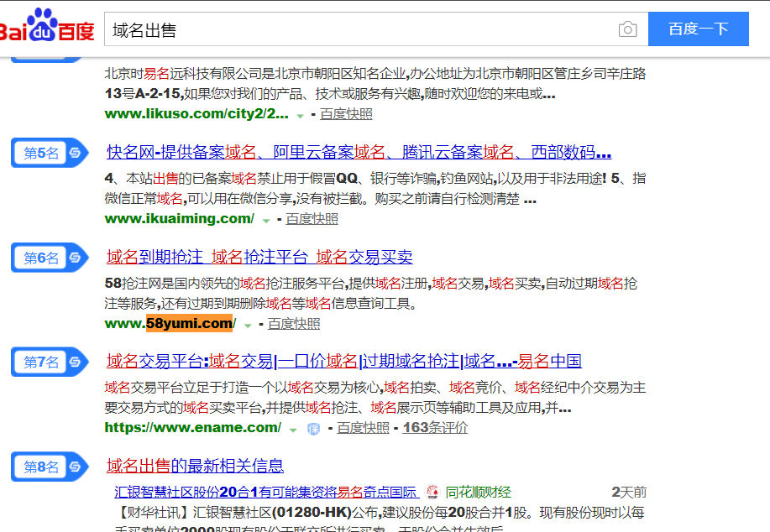Click the 第6名 rank label
This screenshot has height=532, width=770.
click(x=41, y=257)
